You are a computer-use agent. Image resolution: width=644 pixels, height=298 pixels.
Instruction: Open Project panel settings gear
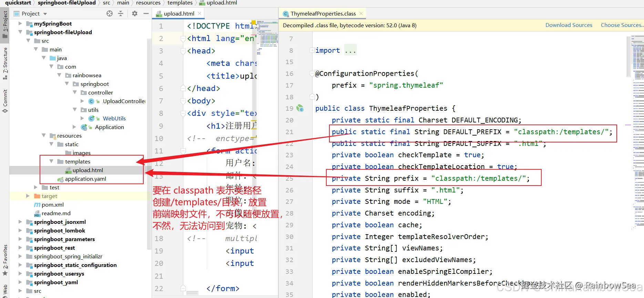(x=135, y=13)
